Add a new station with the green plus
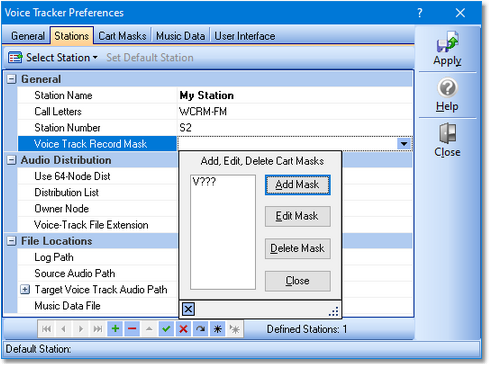The height and width of the screenshot is (366, 489). [x=115, y=329]
